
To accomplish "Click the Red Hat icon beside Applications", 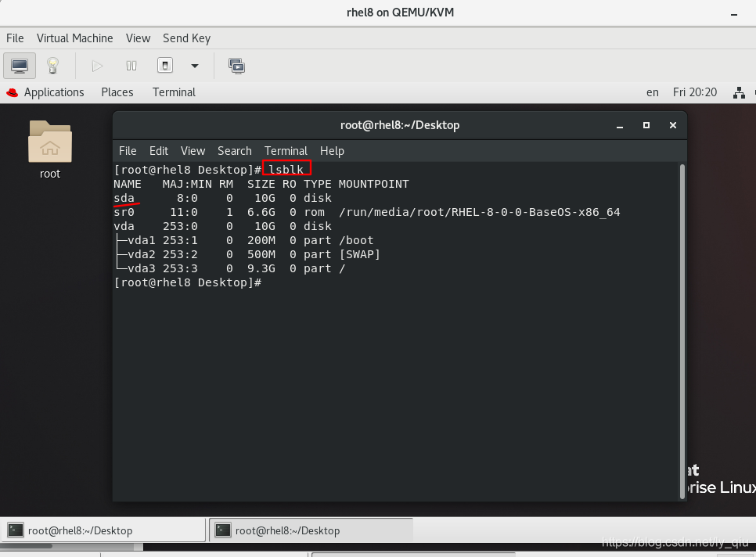I will [x=11, y=92].
